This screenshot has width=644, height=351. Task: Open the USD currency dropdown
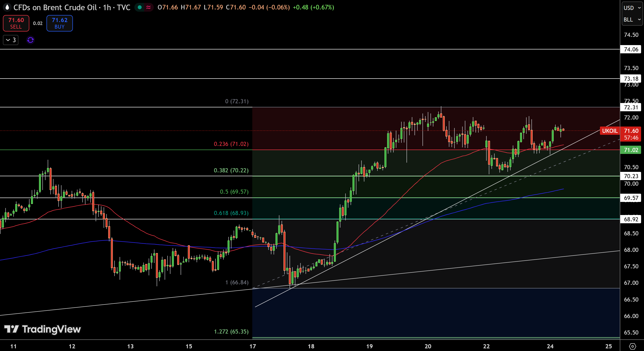[632, 8]
